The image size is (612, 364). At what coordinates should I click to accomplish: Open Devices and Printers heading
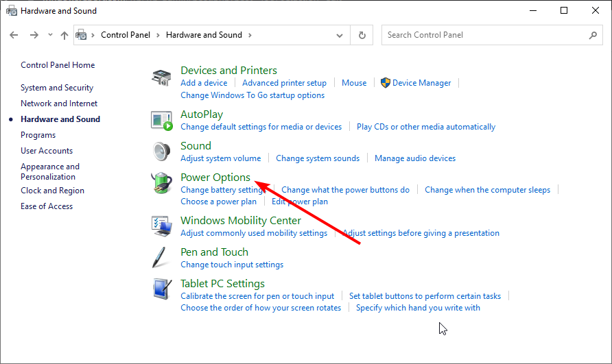(x=228, y=70)
